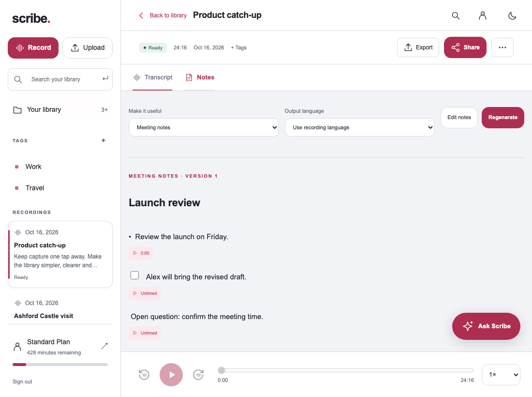532x397 pixels.
Task: Click the 'Launch review' heading
Action: click(x=164, y=203)
